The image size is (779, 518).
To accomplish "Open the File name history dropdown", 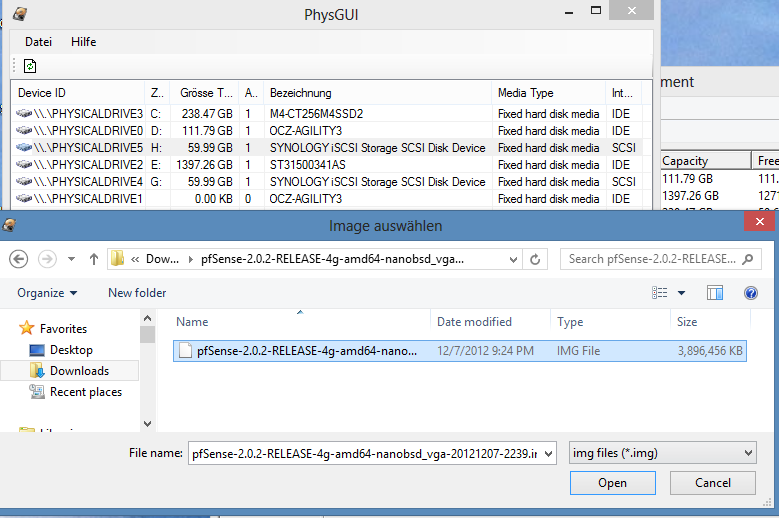I will (549, 453).
